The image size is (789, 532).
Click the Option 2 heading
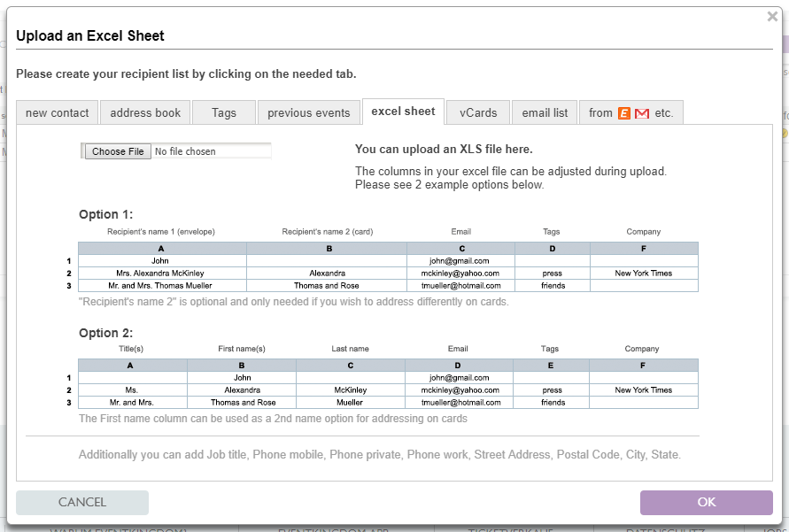(x=105, y=333)
